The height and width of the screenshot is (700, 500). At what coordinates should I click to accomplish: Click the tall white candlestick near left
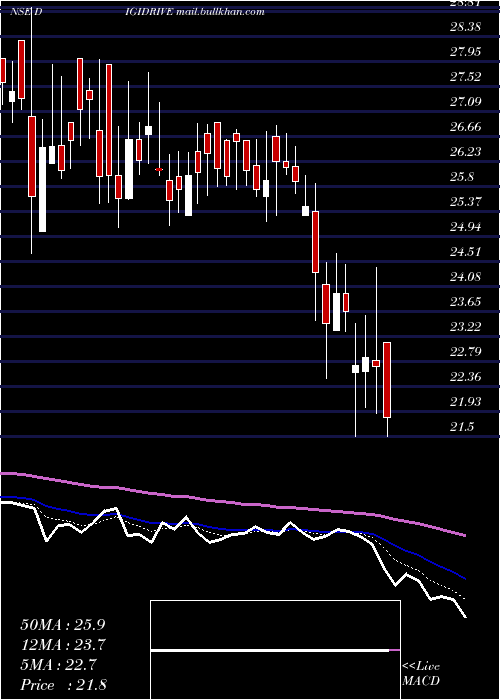[42, 189]
